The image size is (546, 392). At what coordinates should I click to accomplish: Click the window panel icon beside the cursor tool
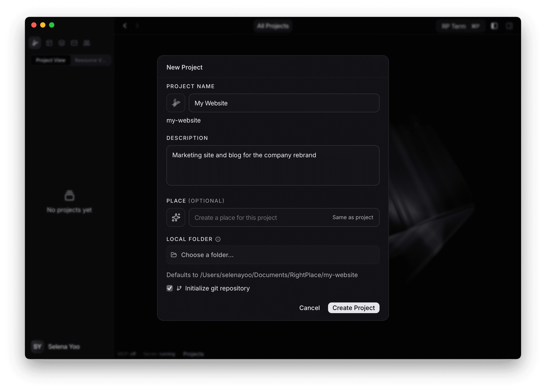click(49, 43)
